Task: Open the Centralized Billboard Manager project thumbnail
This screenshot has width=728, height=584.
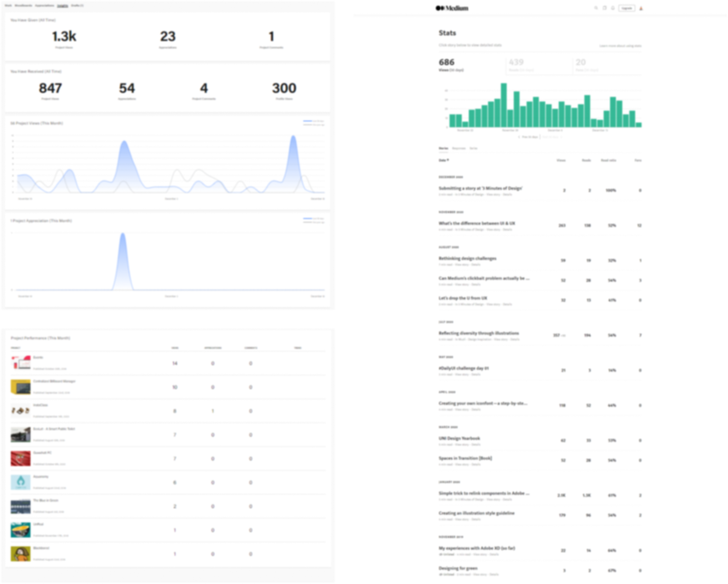Action: pyautogui.click(x=21, y=387)
